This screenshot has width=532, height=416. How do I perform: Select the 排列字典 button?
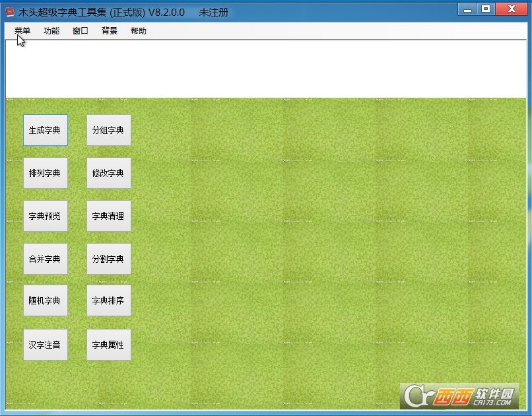click(x=46, y=173)
